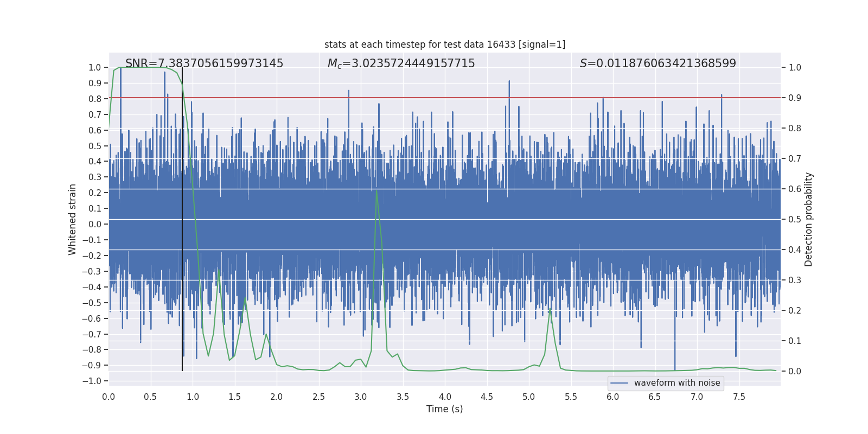Click the blue line sample in legend

(x=619, y=383)
